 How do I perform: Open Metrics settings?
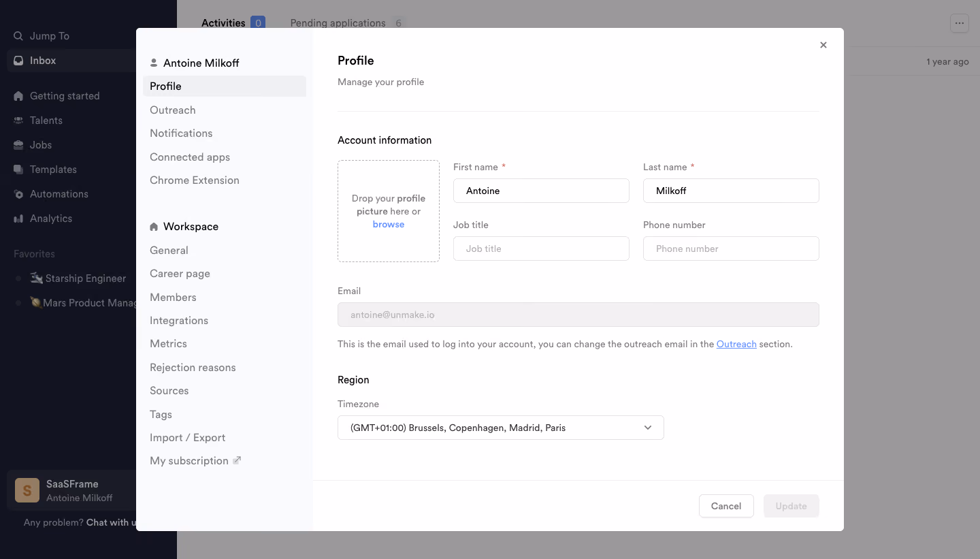pyautogui.click(x=225, y=344)
